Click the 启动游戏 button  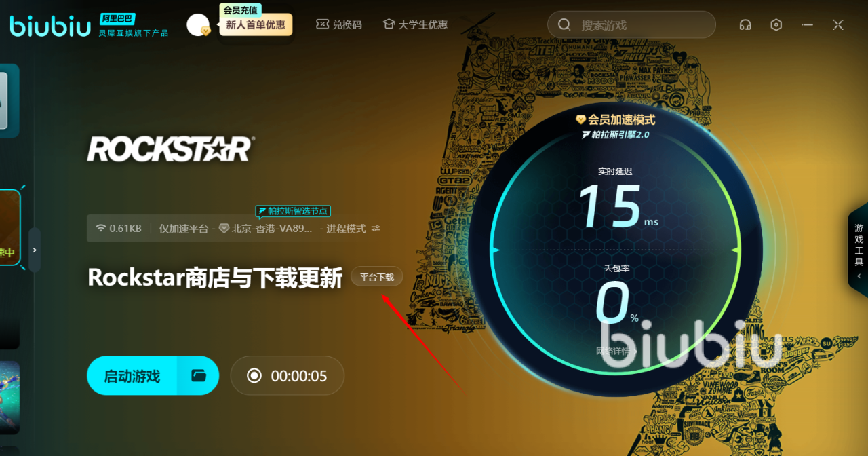(x=132, y=375)
